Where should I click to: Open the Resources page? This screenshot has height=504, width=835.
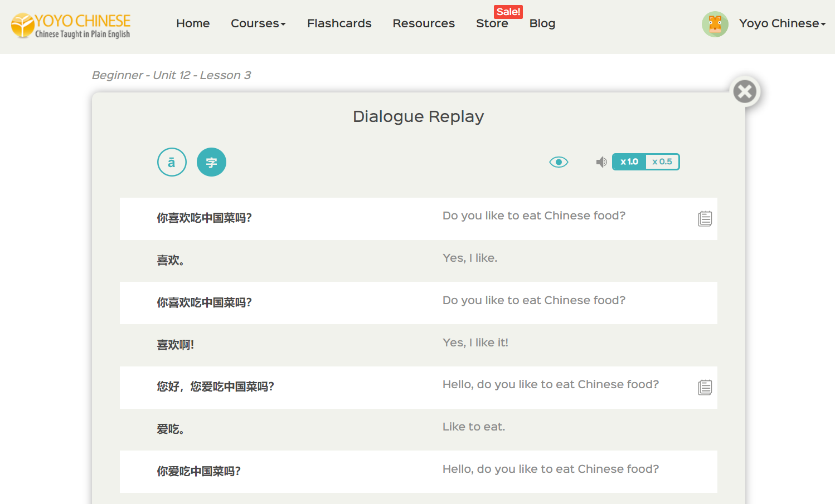[x=424, y=23]
